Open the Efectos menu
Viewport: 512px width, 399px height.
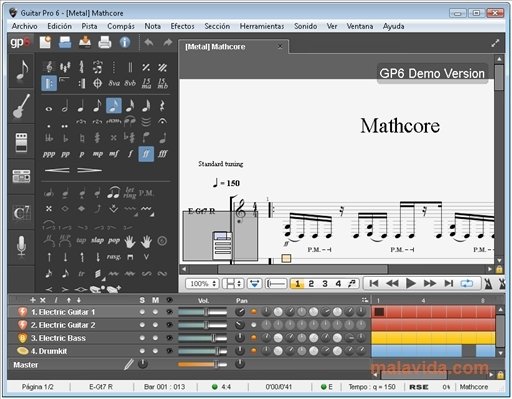click(182, 26)
